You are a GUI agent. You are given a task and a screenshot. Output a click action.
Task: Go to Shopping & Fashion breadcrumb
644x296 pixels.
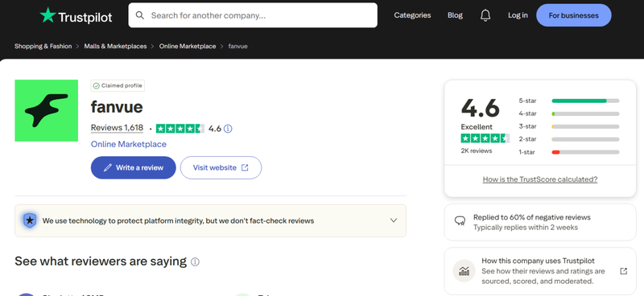pyautogui.click(x=43, y=47)
